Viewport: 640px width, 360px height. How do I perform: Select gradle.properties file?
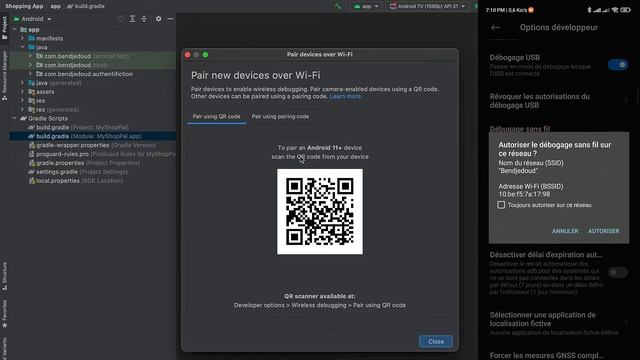coord(84,163)
